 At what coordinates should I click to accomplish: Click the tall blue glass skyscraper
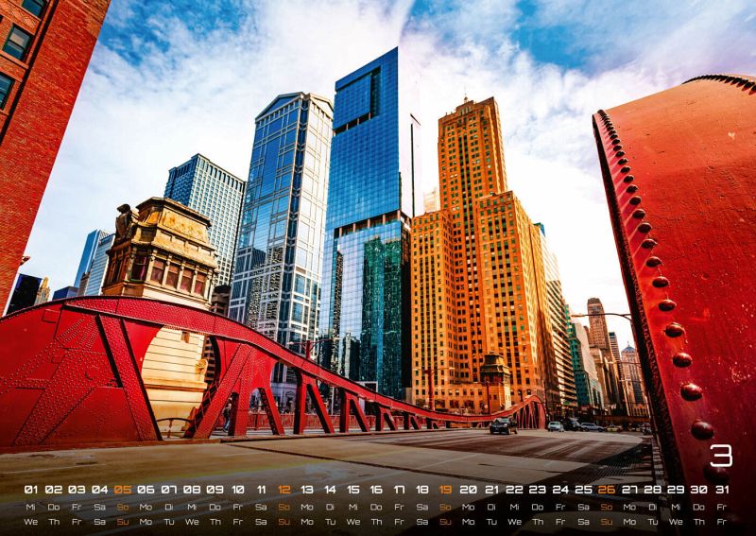pyautogui.click(x=367, y=217)
